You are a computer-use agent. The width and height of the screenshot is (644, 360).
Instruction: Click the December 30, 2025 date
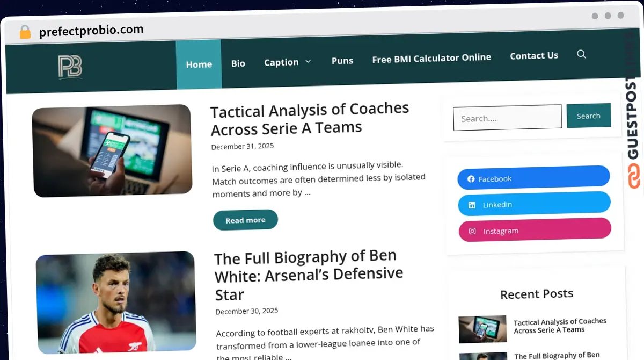click(247, 311)
